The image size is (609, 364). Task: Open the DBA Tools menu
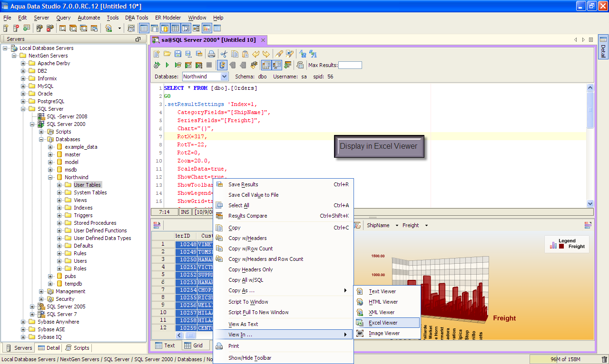[137, 18]
